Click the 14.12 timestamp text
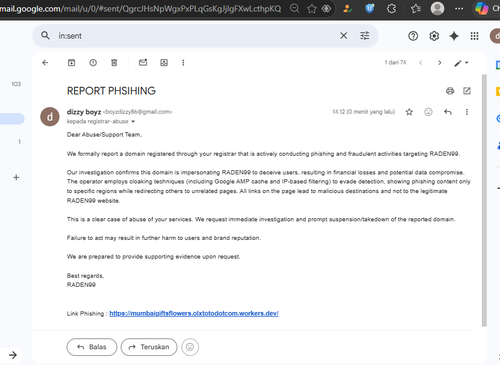The height and width of the screenshot is (365, 500). tap(364, 112)
